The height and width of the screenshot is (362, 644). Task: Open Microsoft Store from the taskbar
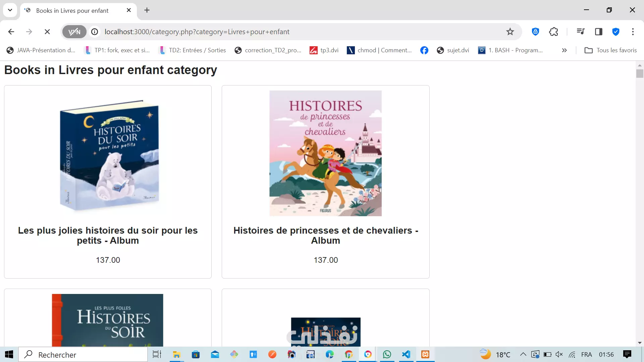[x=196, y=354]
